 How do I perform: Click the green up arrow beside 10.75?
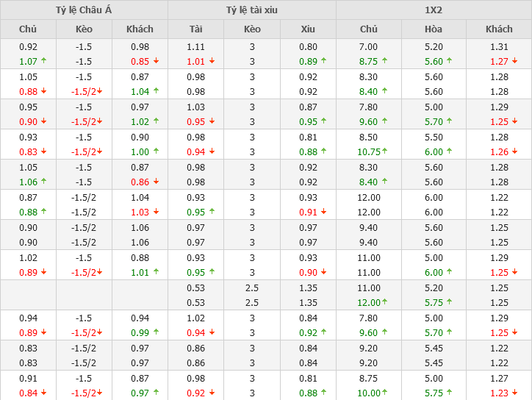389,152
